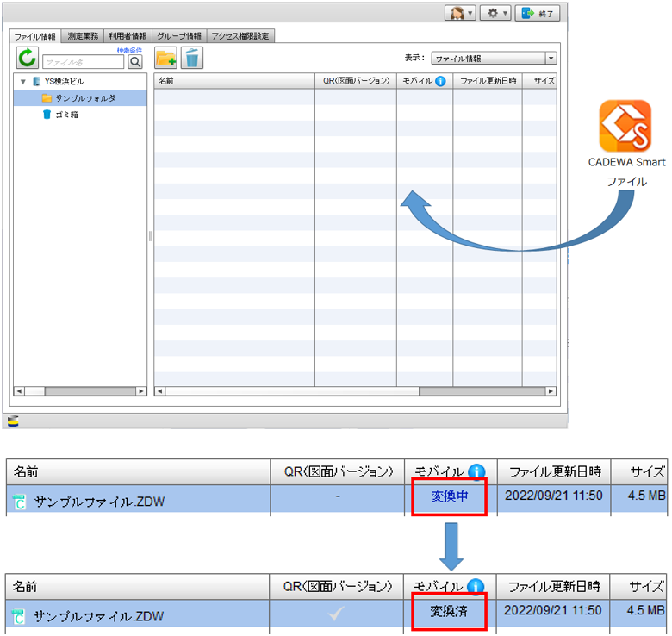
Task: Click the 終了 exit button
Action: pos(539,14)
